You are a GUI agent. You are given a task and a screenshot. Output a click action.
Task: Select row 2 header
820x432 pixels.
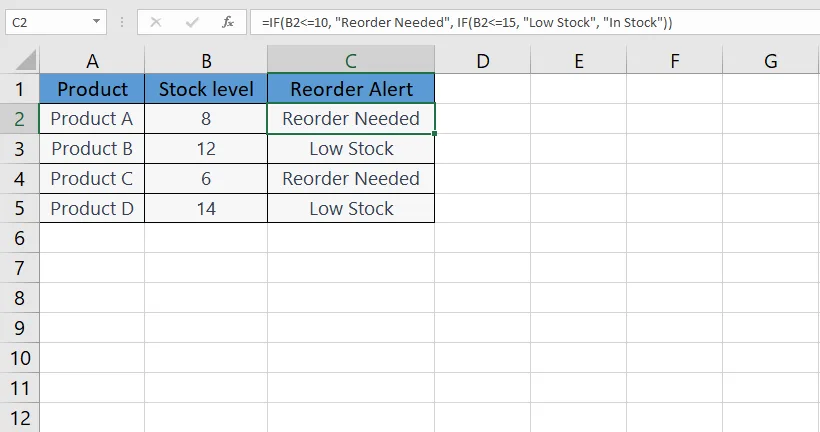pyautogui.click(x=19, y=119)
